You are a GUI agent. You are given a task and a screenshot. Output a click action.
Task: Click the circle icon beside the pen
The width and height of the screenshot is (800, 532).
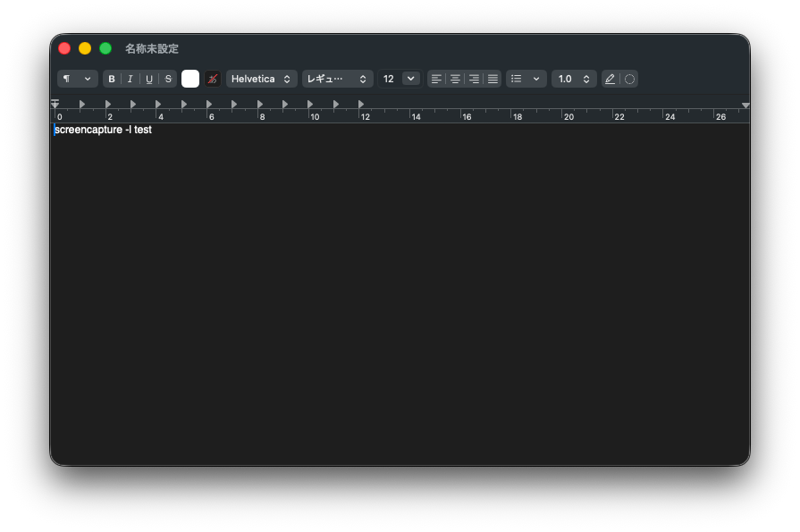[x=629, y=80]
